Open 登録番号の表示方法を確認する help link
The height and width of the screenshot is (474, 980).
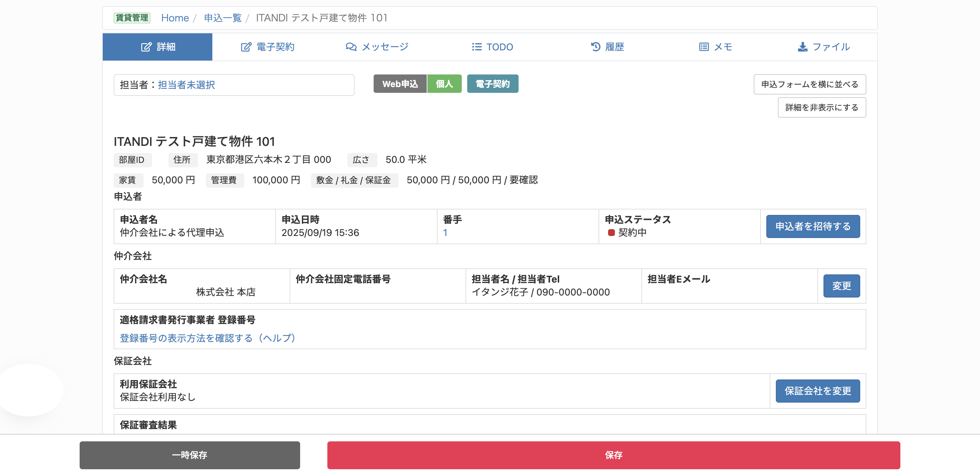pyautogui.click(x=207, y=338)
